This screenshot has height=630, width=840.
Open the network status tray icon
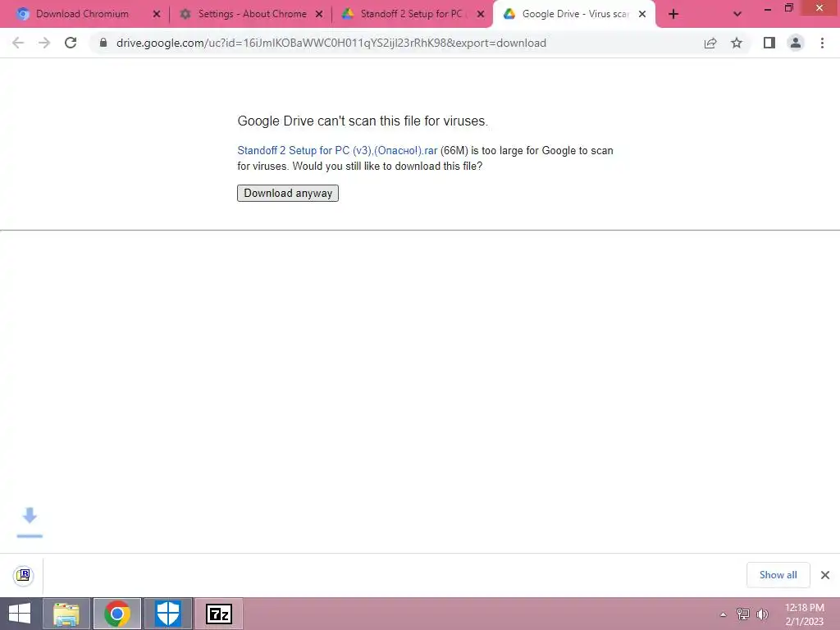[743, 614]
